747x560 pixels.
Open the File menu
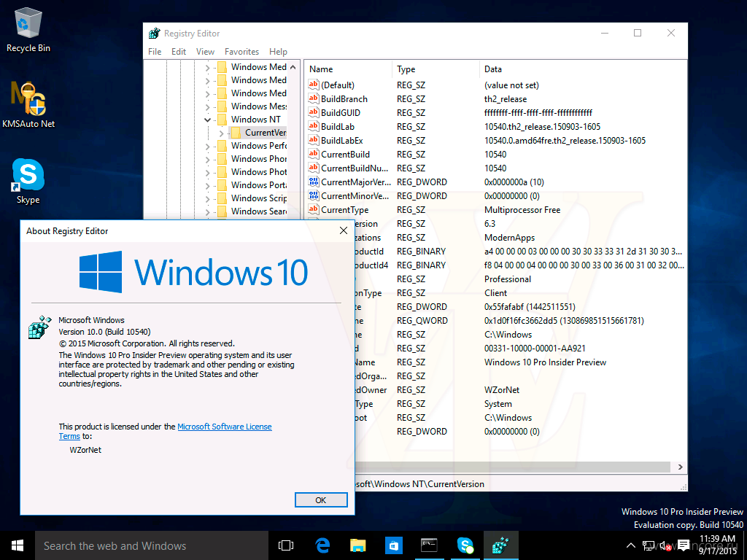(155, 52)
